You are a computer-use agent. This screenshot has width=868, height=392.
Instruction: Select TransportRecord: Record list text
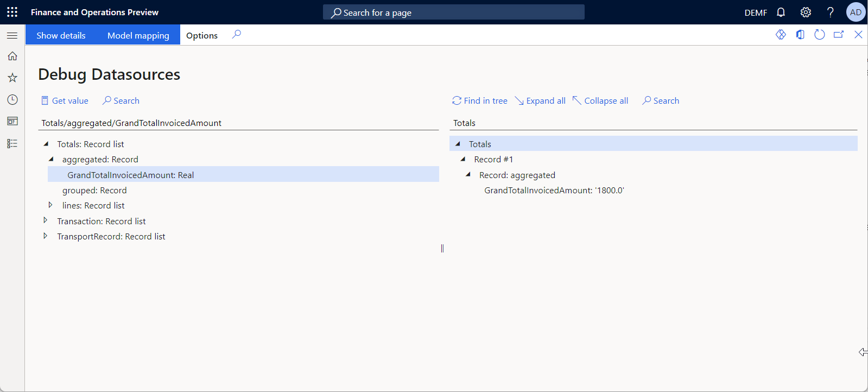[111, 236]
